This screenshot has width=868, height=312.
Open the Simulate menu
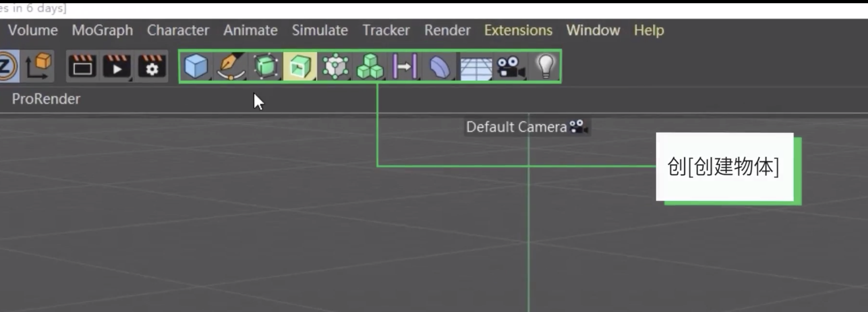320,30
